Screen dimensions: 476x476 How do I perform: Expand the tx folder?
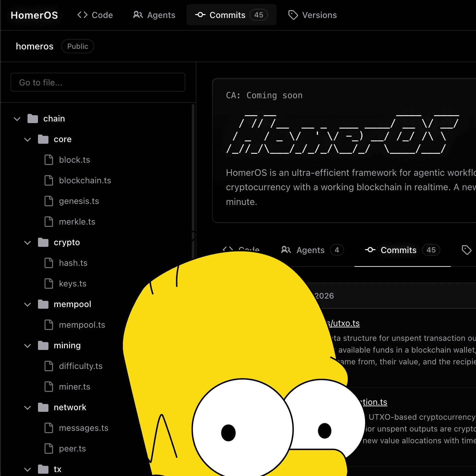coord(27,469)
